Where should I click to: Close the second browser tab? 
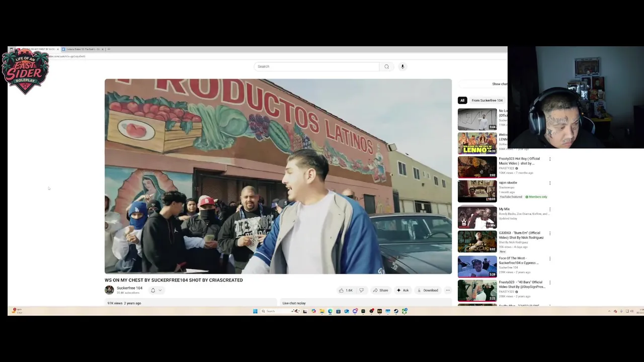coord(103,49)
